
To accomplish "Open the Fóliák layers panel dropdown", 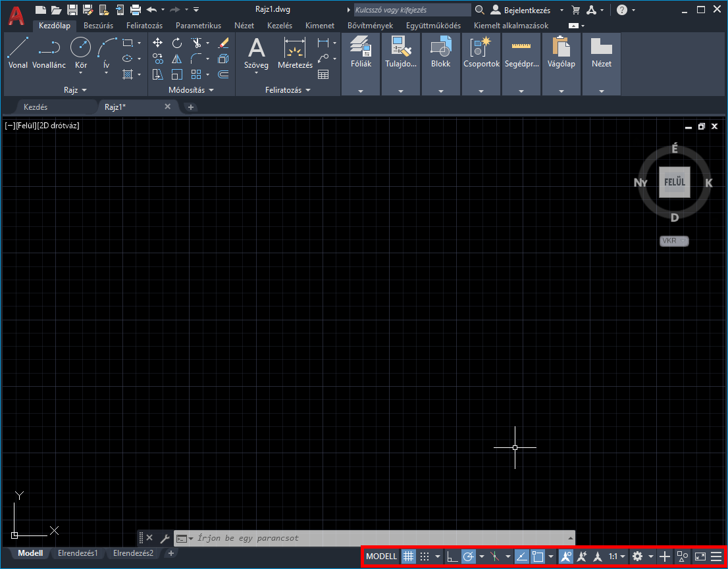I will click(x=361, y=91).
